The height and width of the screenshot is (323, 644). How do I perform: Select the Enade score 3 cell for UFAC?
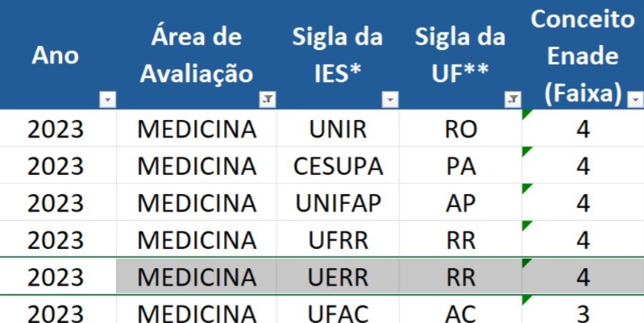(x=583, y=313)
